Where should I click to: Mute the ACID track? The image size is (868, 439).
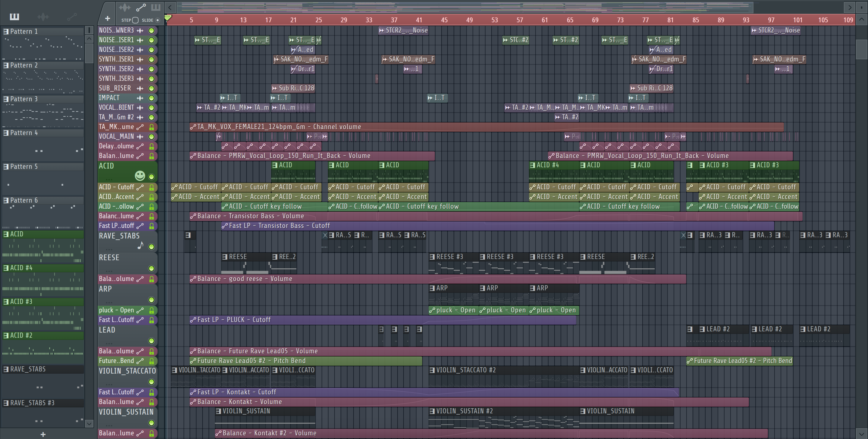click(x=152, y=177)
